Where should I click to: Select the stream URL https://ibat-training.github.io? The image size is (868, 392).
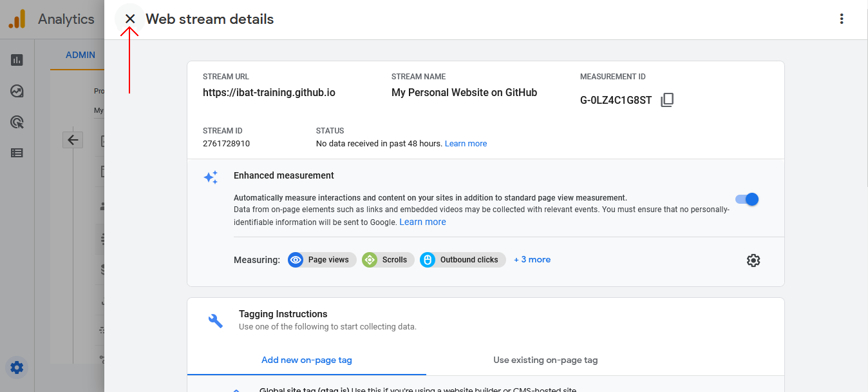(269, 92)
